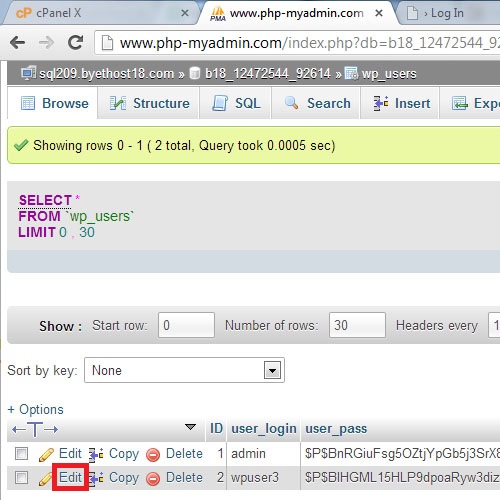Open the column header triangle dropdown
The height and width of the screenshot is (500, 500).
190,427
